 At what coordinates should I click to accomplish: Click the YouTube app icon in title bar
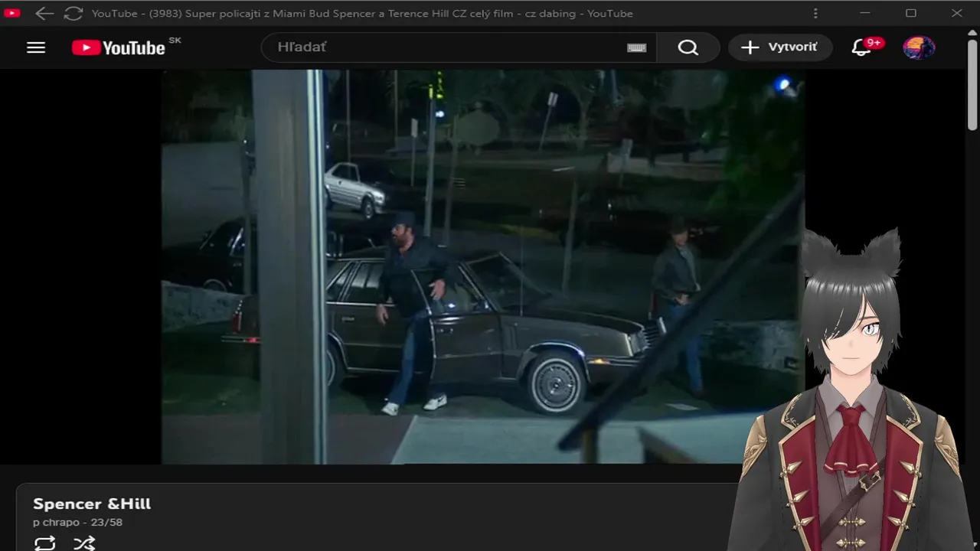pos(11,13)
